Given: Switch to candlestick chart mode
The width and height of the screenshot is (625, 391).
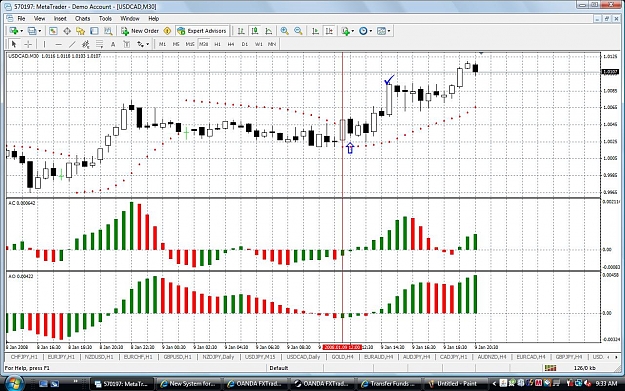Looking at the screenshot, I should (255, 31).
